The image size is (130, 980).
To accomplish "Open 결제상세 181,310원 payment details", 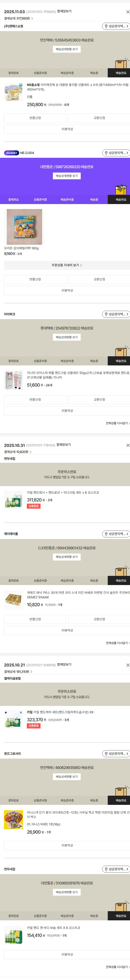I will [18, 672].
